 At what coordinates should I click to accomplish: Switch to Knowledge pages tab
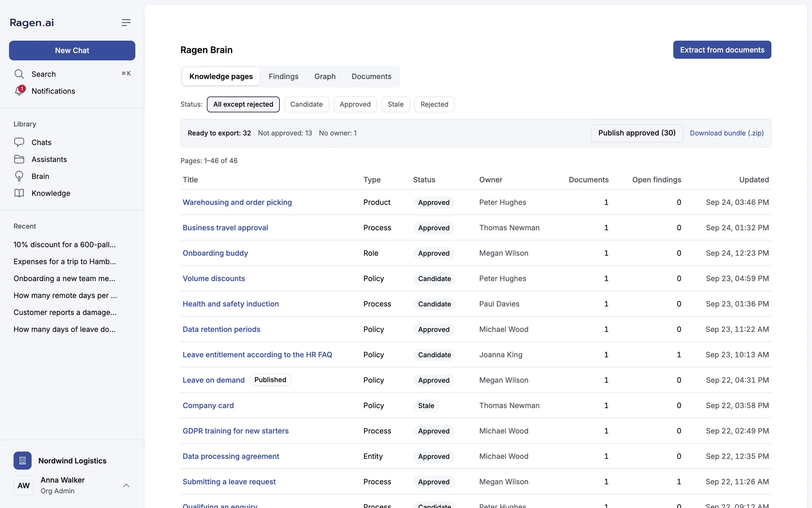[x=221, y=76]
